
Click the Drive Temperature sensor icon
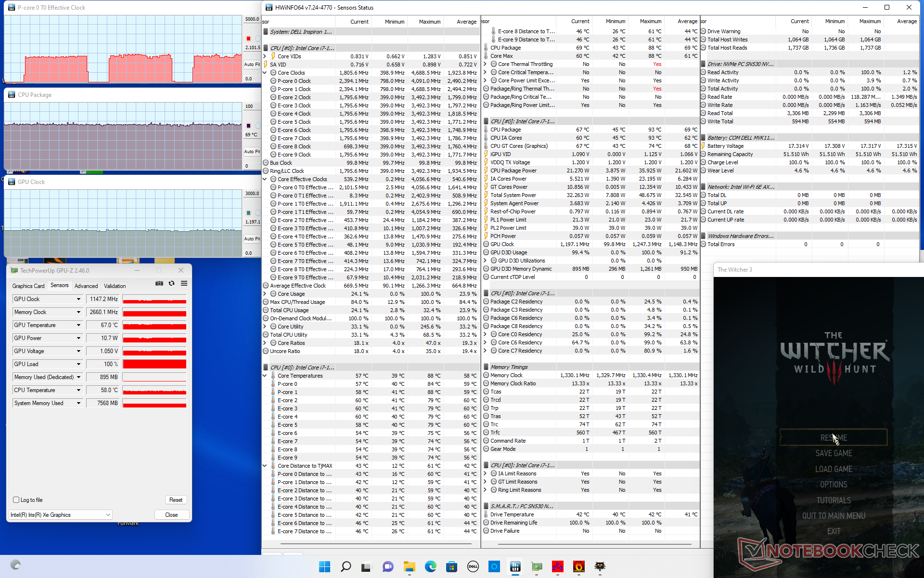tap(486, 514)
